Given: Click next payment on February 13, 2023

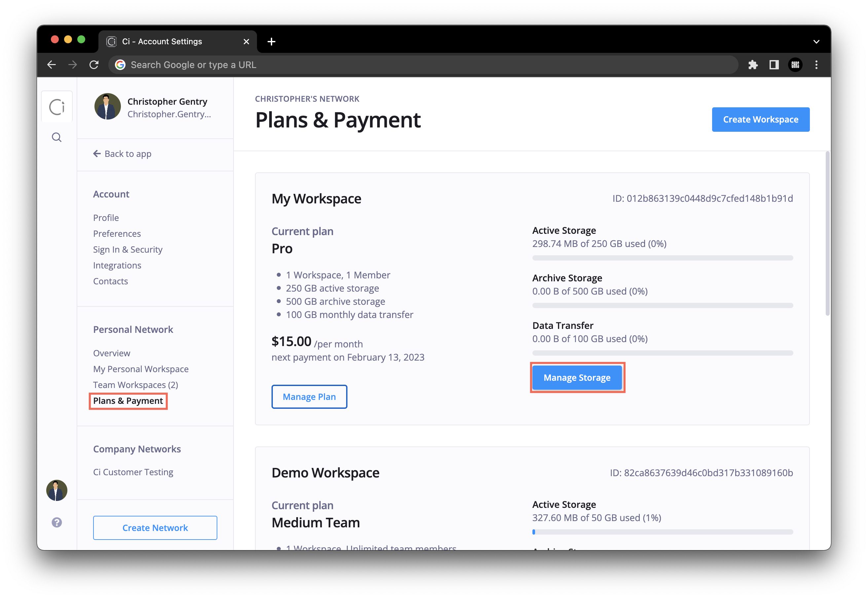Looking at the screenshot, I should [348, 357].
